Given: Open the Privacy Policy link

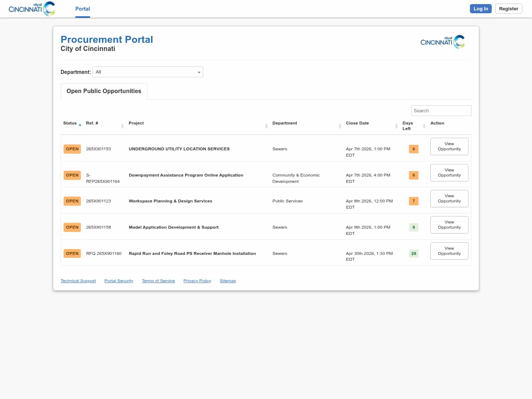Looking at the screenshot, I should pyautogui.click(x=197, y=281).
